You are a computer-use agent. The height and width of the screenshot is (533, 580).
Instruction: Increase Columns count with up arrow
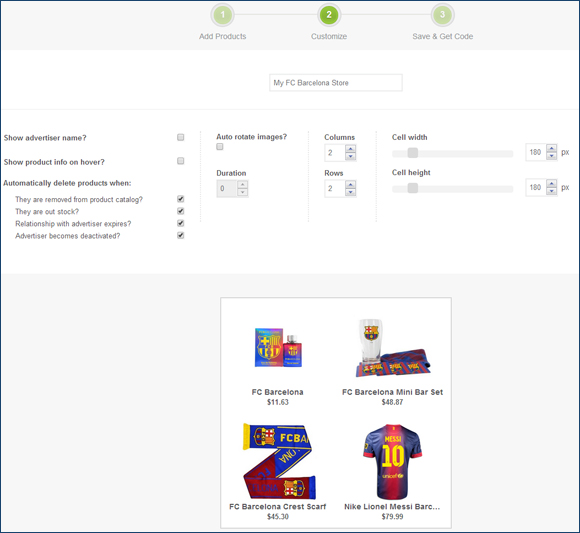tap(350, 149)
